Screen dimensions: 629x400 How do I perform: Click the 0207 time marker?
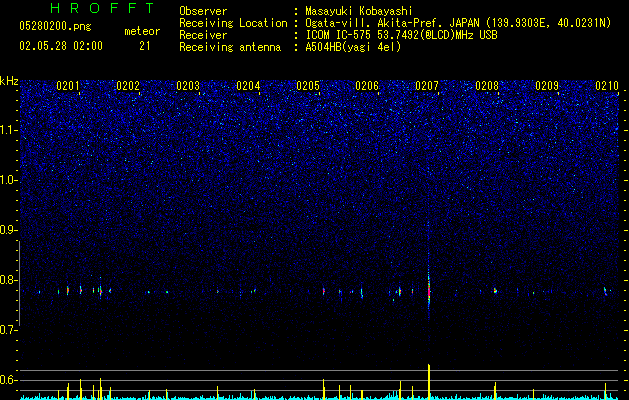[x=427, y=86]
